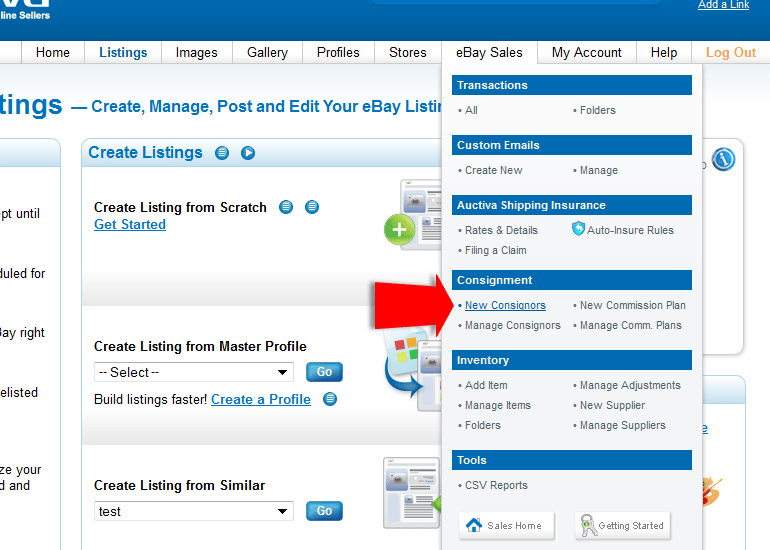This screenshot has height=550, width=770.
Task: Click the shield icon beside Auto-Insure Rules
Action: pyautogui.click(x=578, y=228)
